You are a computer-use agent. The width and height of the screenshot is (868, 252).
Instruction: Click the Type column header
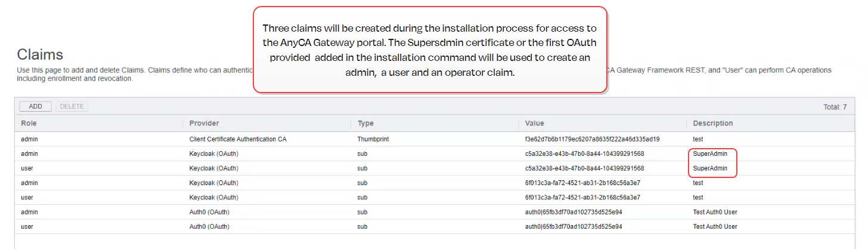[x=365, y=123]
